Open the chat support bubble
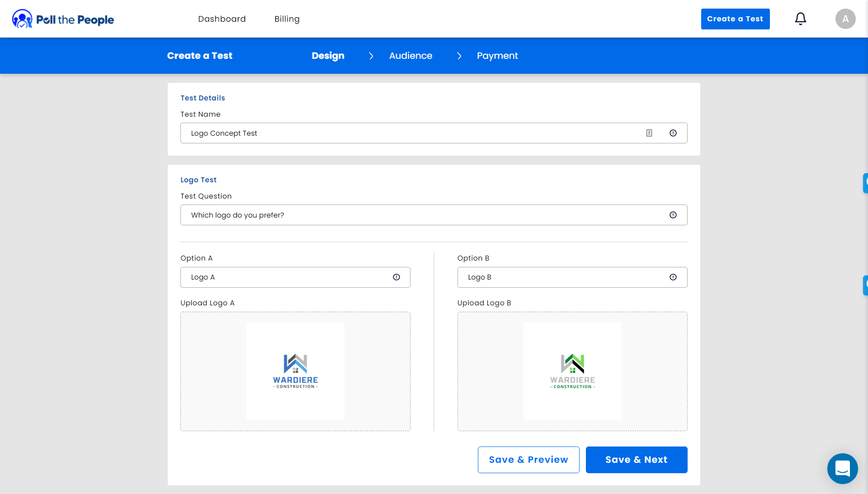Screen dimensions: 868x494 pyautogui.click(x=842, y=469)
